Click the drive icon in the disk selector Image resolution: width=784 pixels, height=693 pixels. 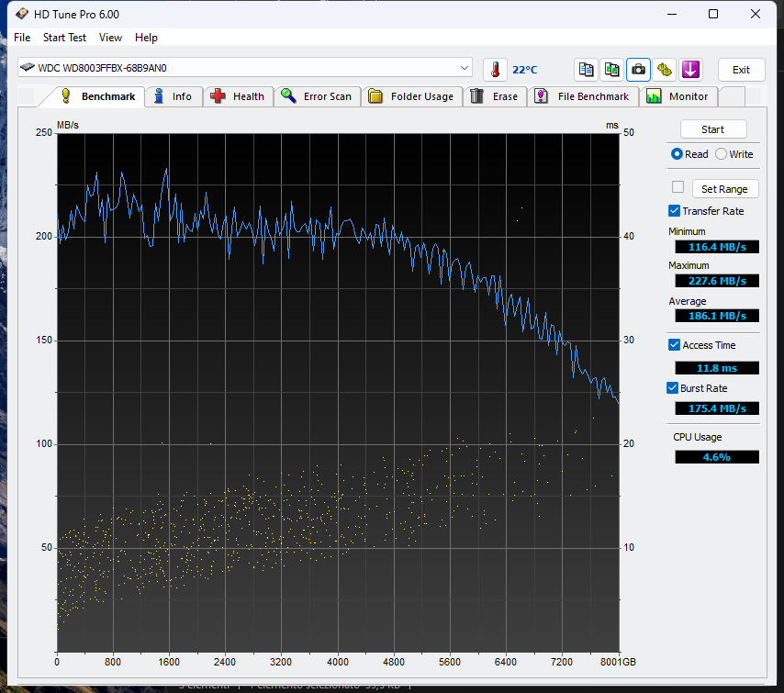point(28,67)
